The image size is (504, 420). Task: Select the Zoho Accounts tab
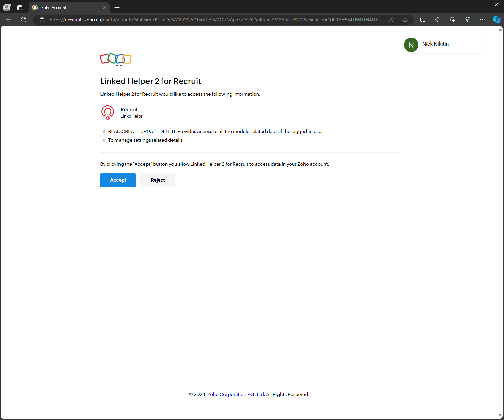[x=69, y=7]
